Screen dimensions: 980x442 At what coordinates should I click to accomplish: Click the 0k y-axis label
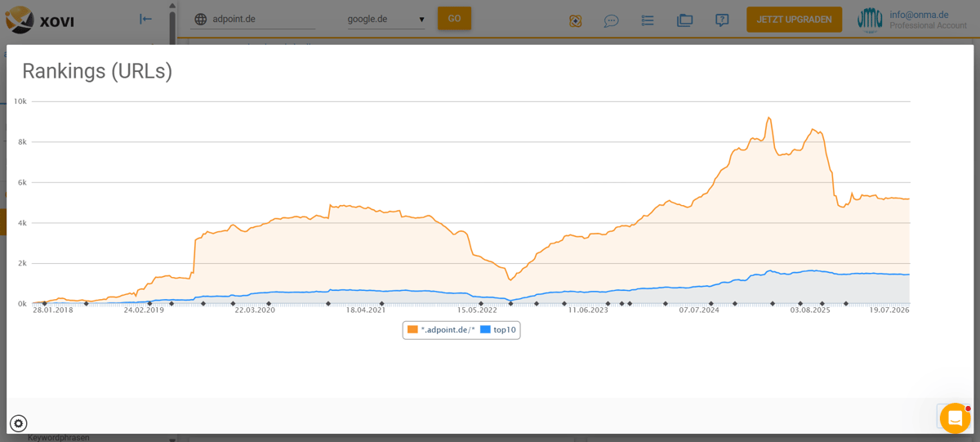pyautogui.click(x=22, y=304)
